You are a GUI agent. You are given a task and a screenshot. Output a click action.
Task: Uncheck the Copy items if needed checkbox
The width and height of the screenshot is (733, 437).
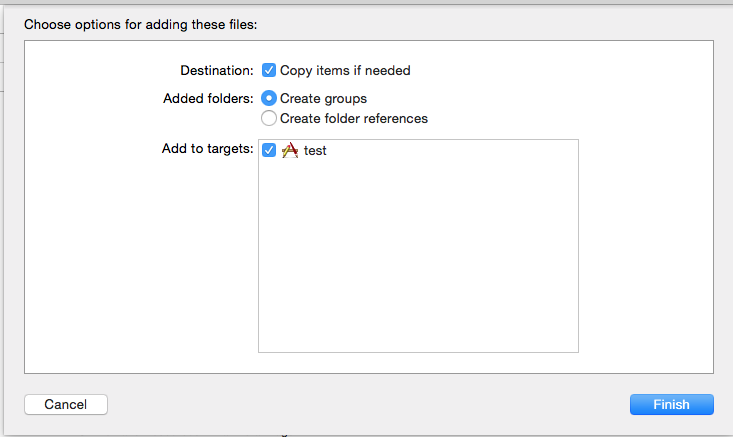[269, 70]
